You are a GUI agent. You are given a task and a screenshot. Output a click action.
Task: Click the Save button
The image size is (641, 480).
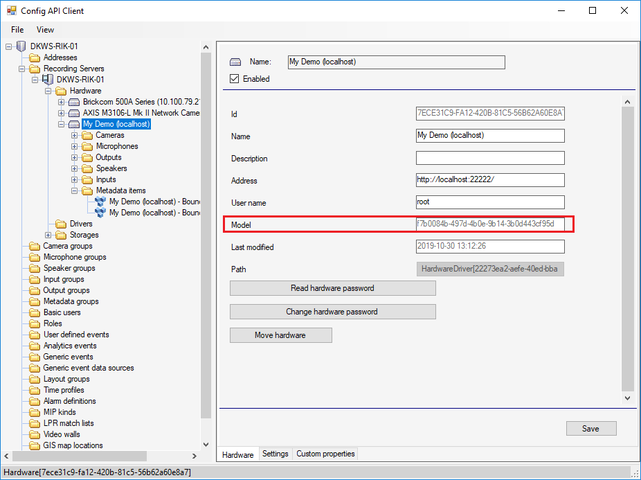pos(590,429)
